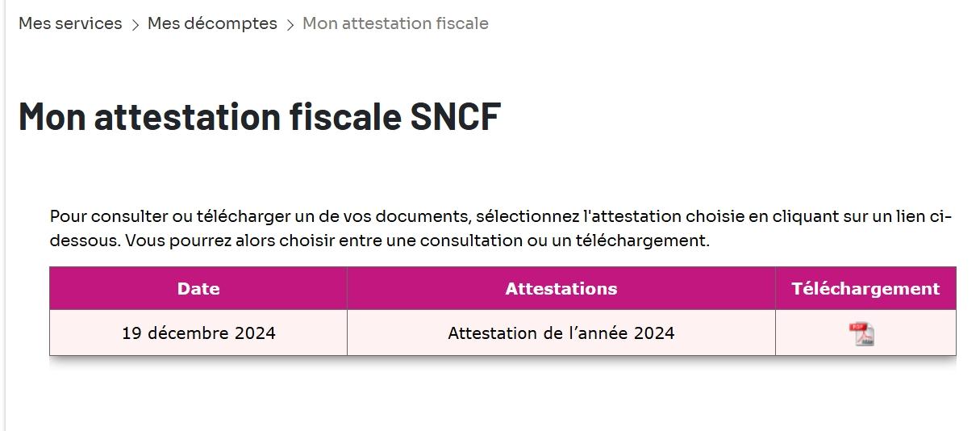This screenshot has height=431, width=980.
Task: Click the chevron after Mes décomptes
Action: (290, 25)
